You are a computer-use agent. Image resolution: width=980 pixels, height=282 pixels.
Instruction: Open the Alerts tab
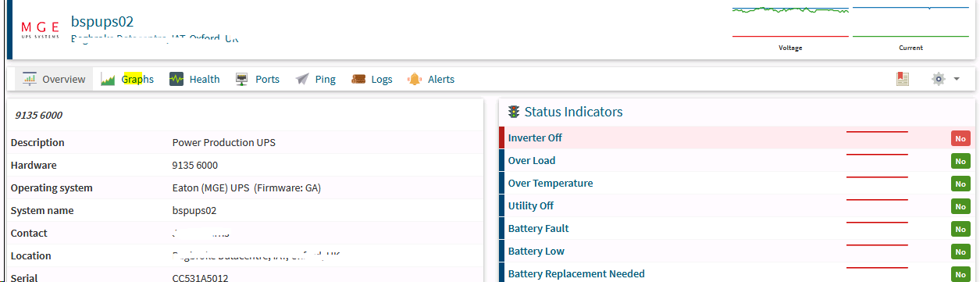tap(430, 79)
